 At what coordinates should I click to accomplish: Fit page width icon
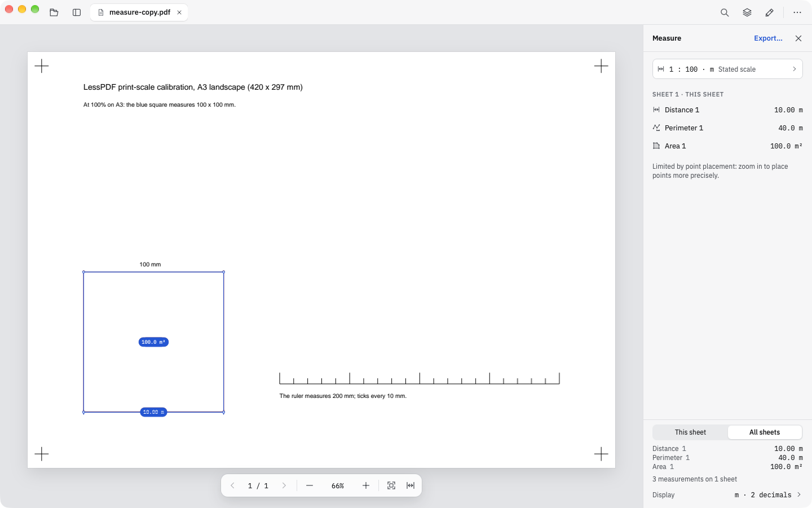pos(411,485)
